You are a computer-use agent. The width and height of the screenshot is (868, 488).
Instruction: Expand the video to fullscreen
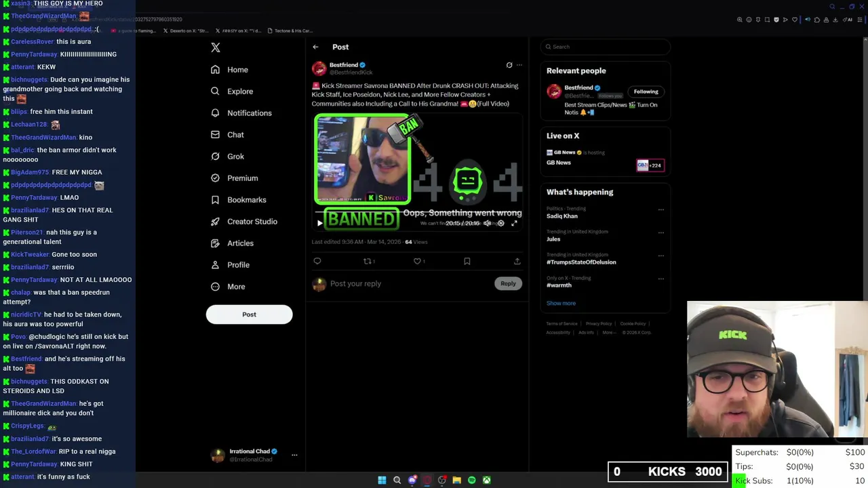point(514,223)
